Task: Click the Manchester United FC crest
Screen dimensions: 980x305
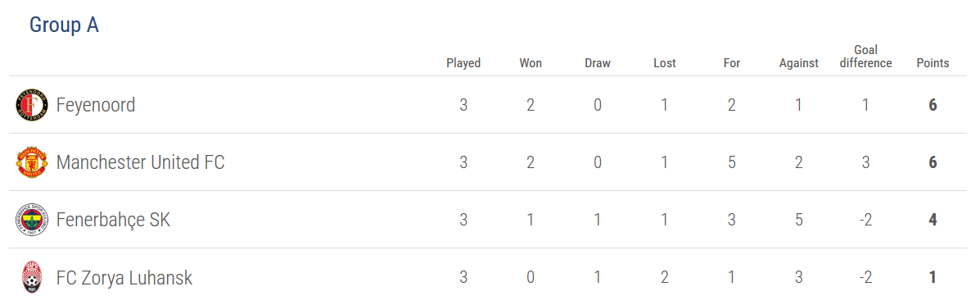Action: [x=32, y=163]
